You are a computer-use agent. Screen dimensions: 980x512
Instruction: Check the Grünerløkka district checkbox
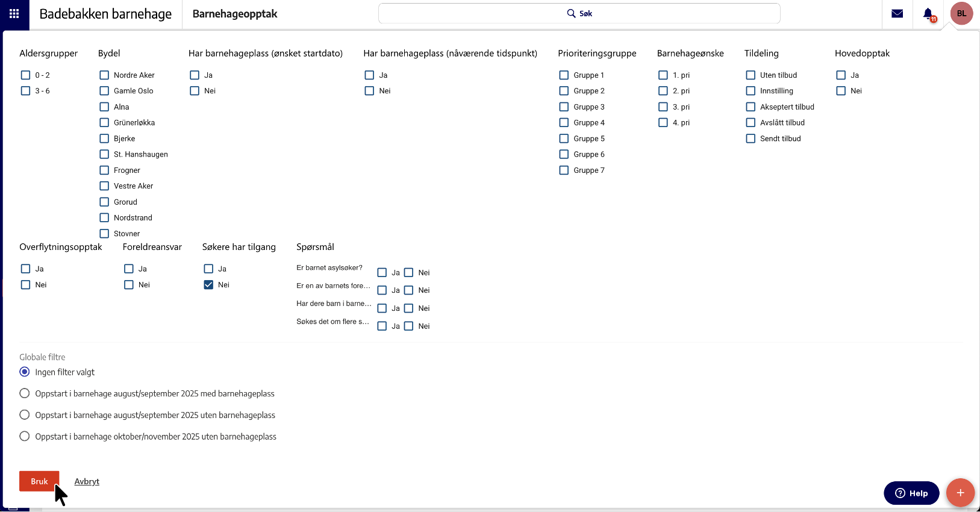(104, 123)
